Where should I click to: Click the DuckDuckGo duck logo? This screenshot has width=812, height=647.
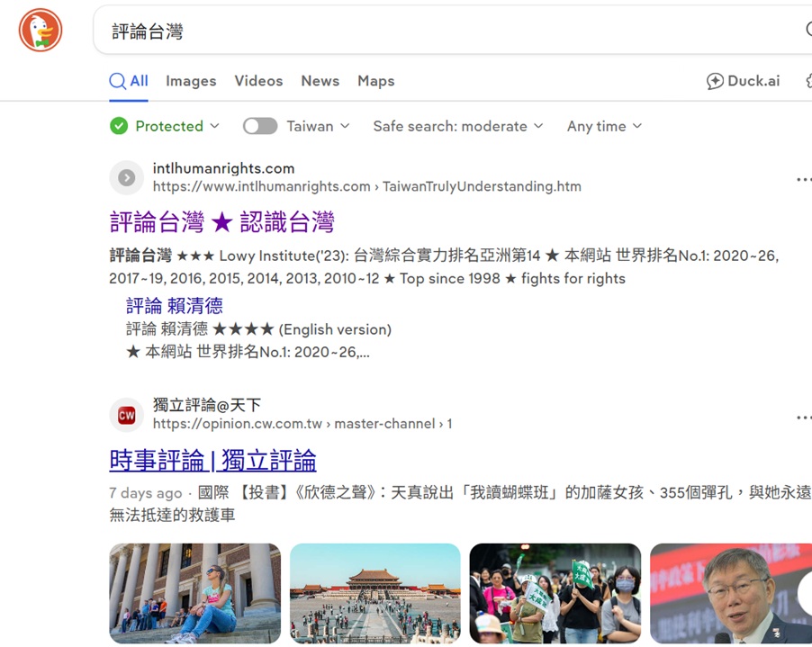tap(41, 30)
